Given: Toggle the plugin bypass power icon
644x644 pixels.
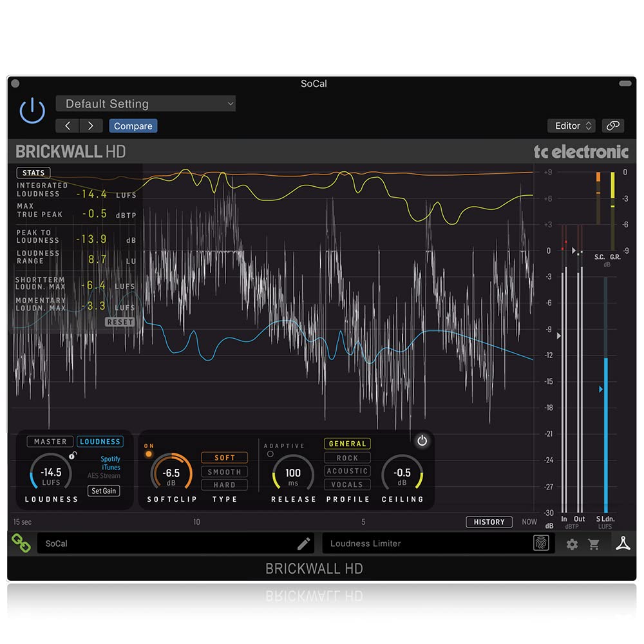Looking at the screenshot, I should click(x=32, y=111).
